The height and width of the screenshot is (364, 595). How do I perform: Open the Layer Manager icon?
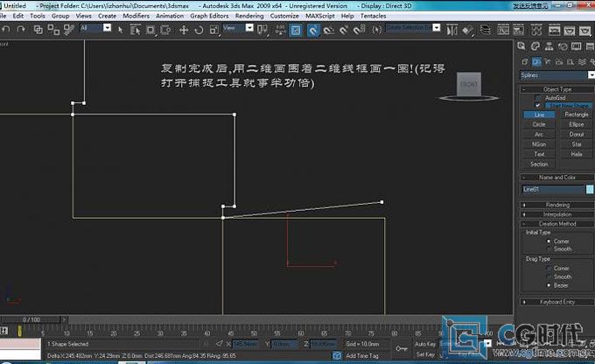485,30
